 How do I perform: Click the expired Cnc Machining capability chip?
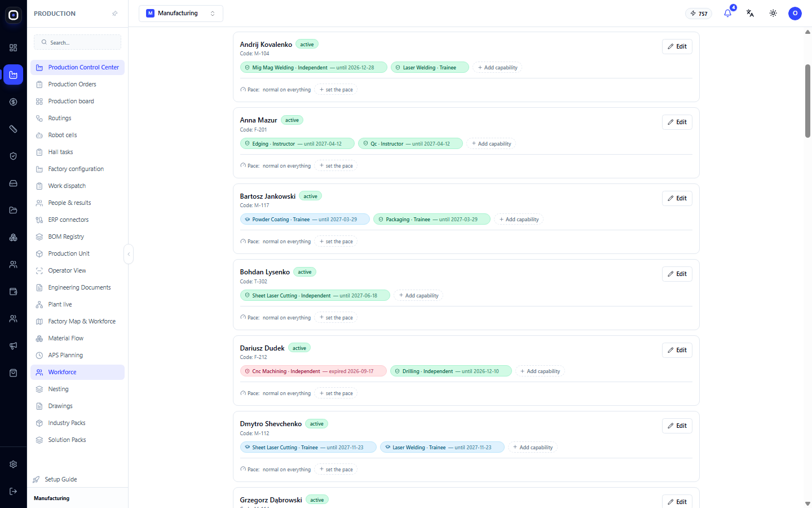[314, 371]
